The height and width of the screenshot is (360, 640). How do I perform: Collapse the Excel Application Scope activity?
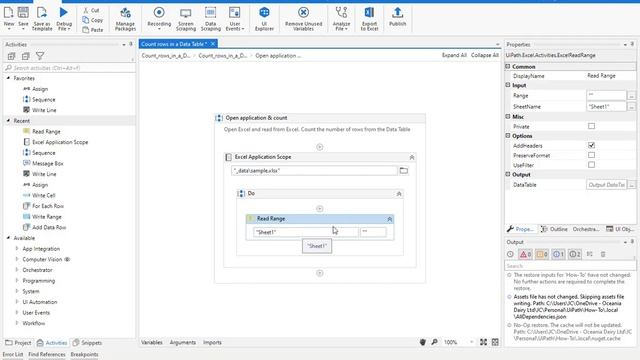[x=411, y=157]
